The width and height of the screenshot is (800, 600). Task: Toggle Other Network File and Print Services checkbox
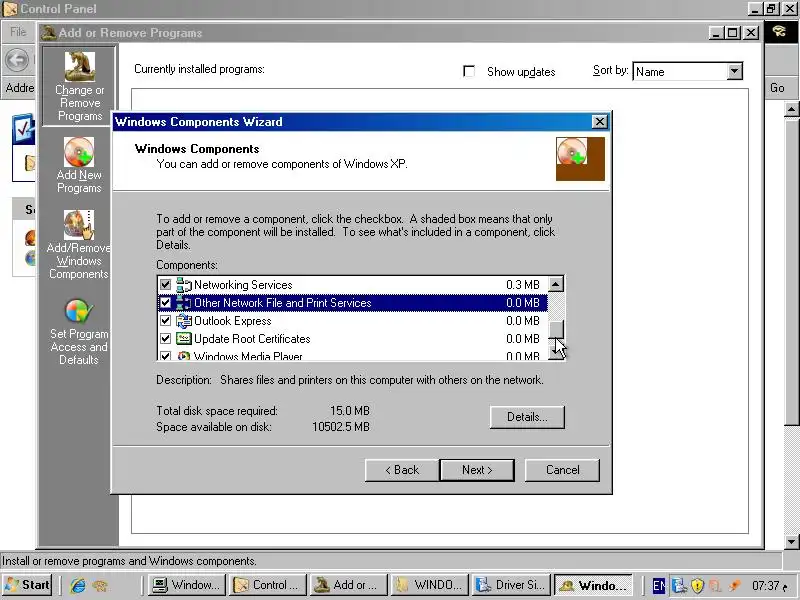[x=165, y=303]
